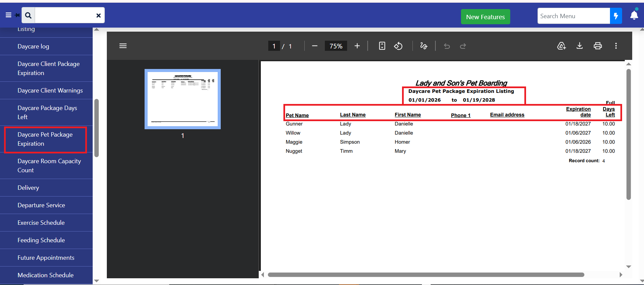Download the PDF report

(x=580, y=46)
